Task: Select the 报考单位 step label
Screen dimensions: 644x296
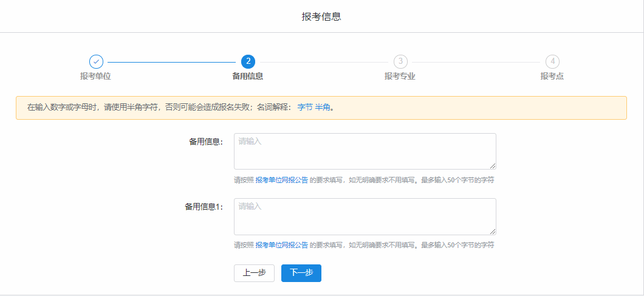Action: coord(95,77)
